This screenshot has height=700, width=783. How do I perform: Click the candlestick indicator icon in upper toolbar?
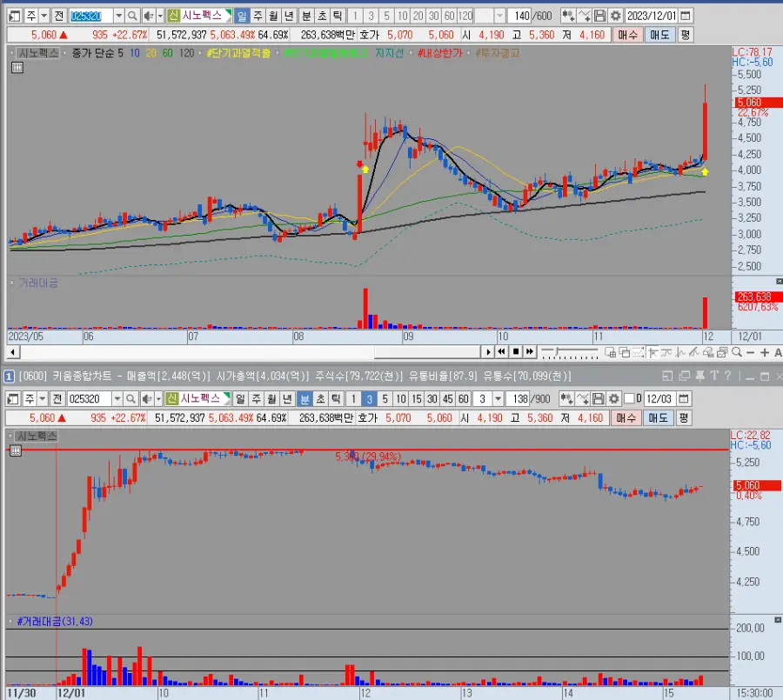coord(568,16)
